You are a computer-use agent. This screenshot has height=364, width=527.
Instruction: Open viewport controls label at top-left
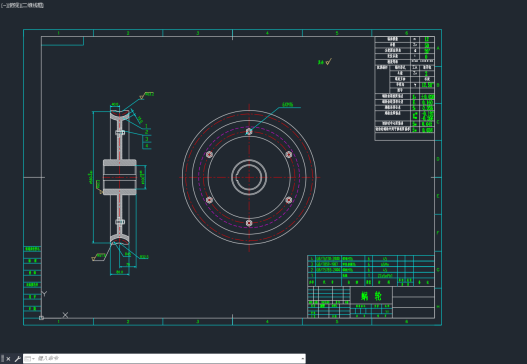click(x=23, y=5)
